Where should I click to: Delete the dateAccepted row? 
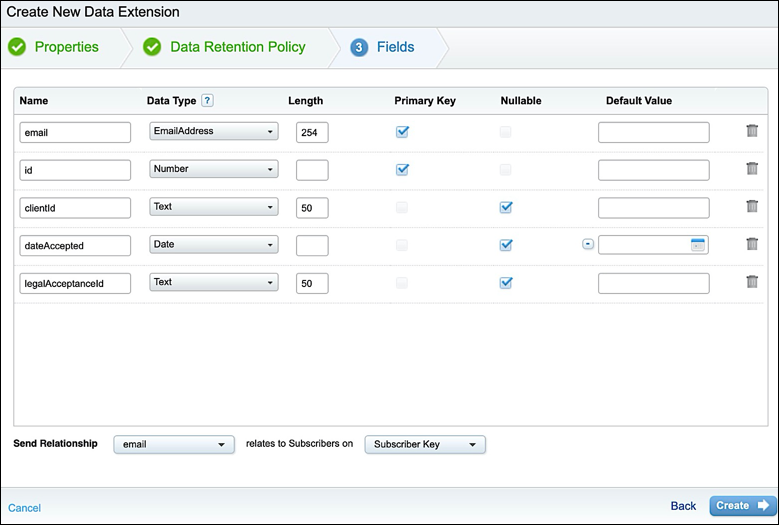click(x=751, y=244)
